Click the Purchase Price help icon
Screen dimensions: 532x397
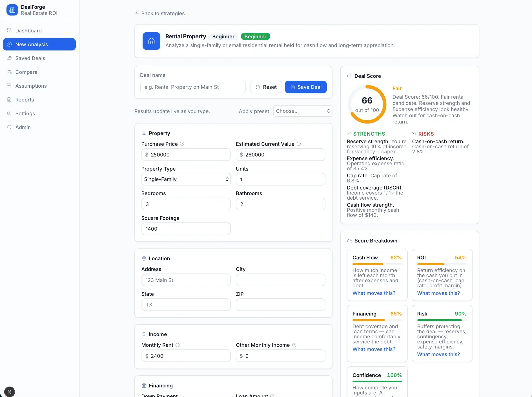pyautogui.click(x=182, y=144)
